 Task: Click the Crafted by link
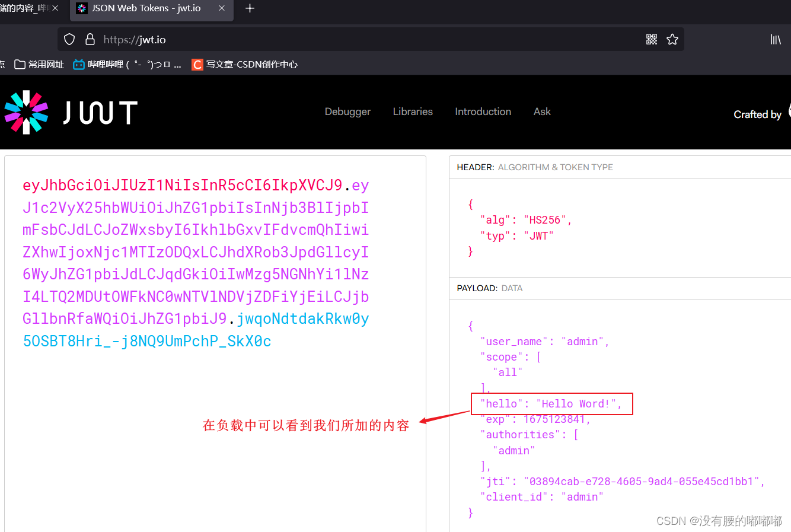757,114
